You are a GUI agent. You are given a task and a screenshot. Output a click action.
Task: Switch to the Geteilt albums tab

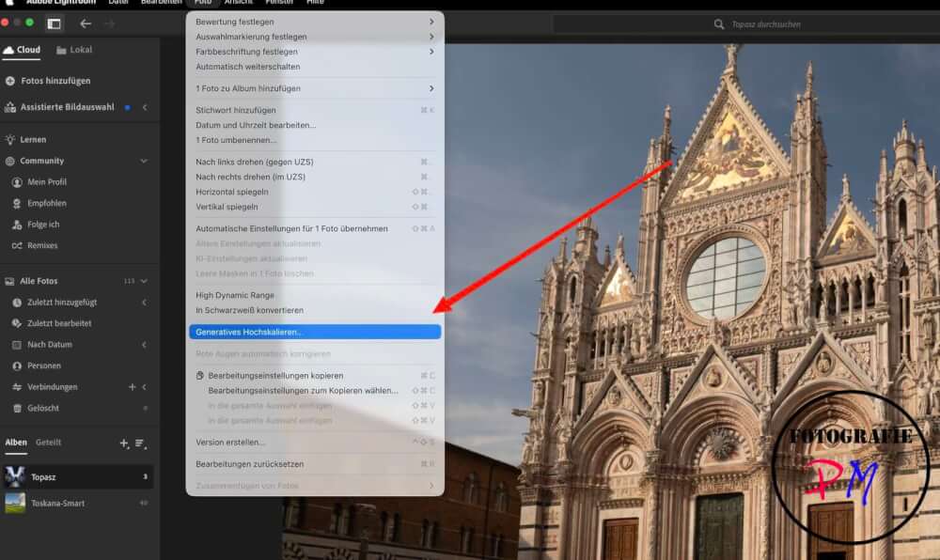click(x=48, y=443)
